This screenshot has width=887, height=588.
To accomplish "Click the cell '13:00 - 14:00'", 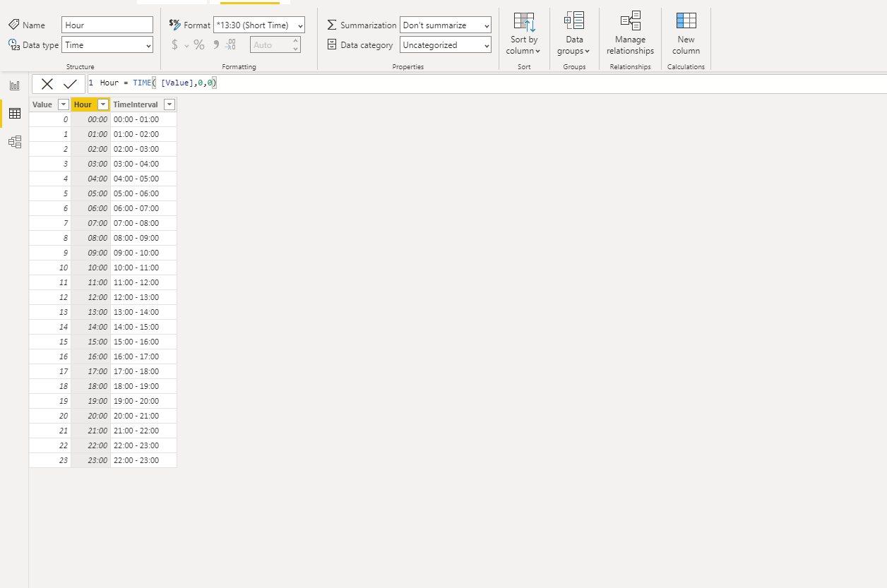I will (143, 312).
